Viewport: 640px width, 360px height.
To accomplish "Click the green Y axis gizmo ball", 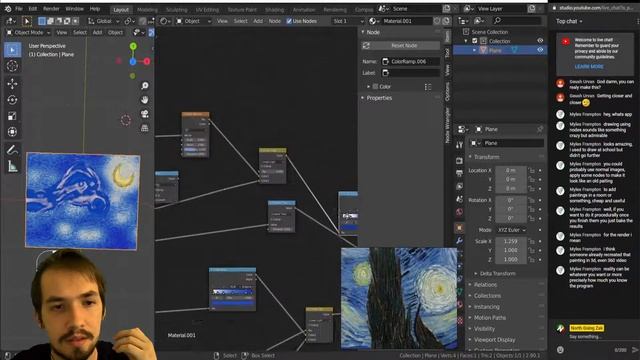I will click(x=133, y=47).
